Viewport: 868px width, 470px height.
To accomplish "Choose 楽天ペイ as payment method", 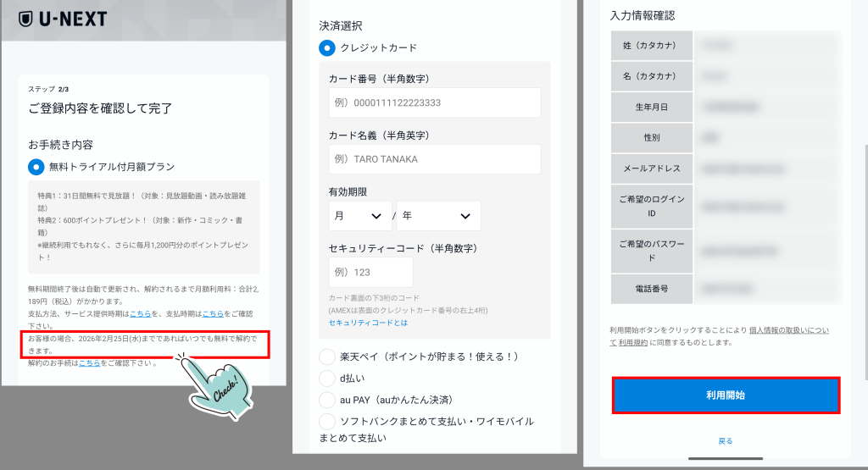I will (x=327, y=357).
